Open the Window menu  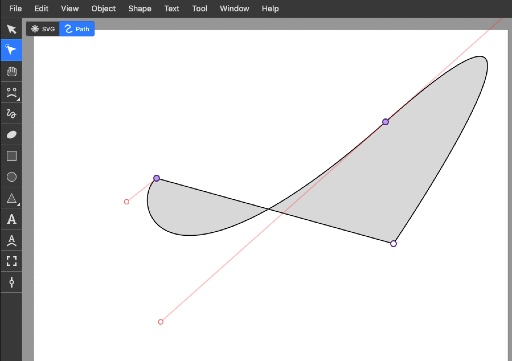(234, 9)
